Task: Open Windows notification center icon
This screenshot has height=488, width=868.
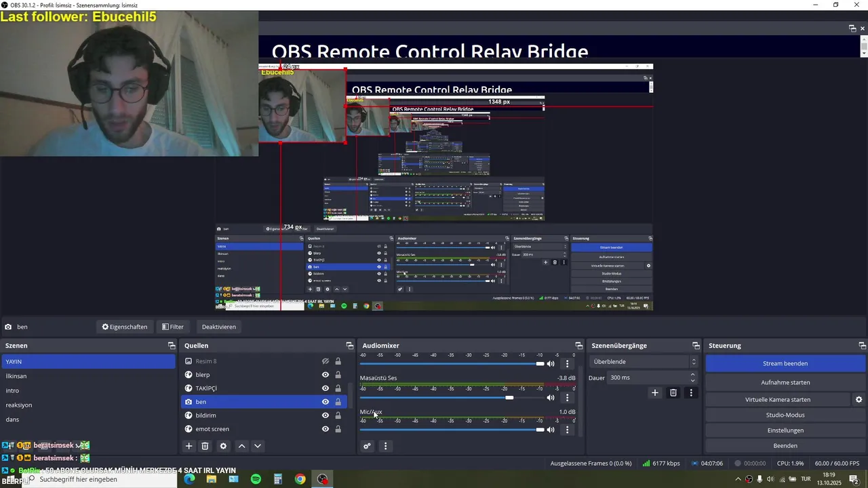Action: click(x=854, y=479)
